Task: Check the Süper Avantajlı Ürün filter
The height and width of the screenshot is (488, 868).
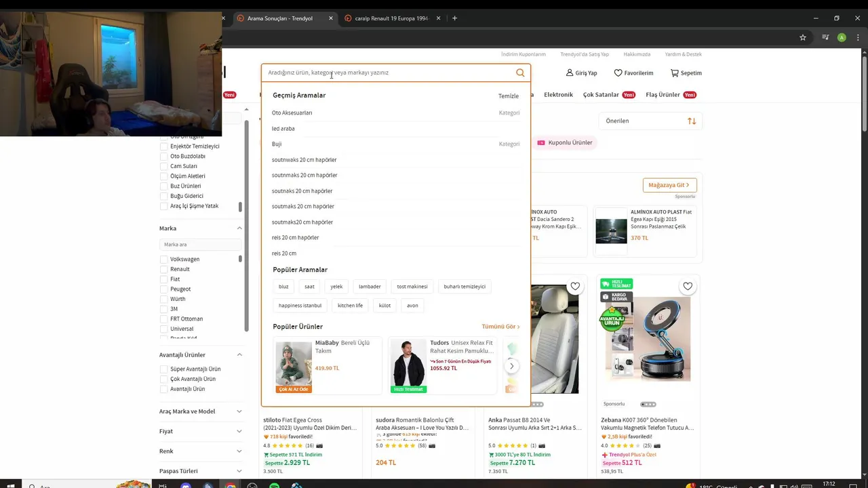Action: pyautogui.click(x=163, y=369)
